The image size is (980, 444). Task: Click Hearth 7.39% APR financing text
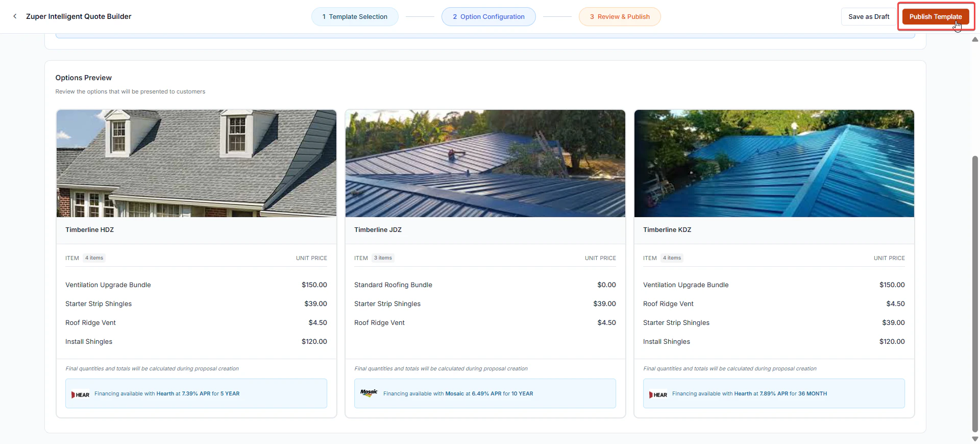167,394
